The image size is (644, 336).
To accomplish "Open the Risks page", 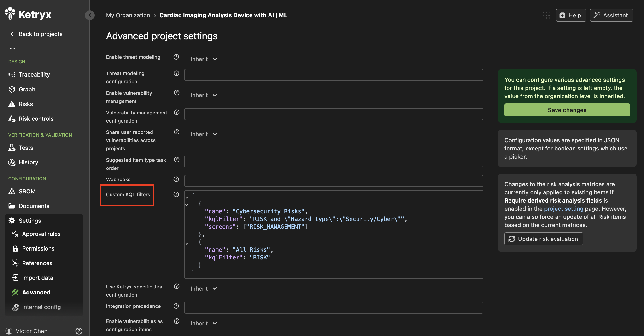I will (x=21, y=104).
